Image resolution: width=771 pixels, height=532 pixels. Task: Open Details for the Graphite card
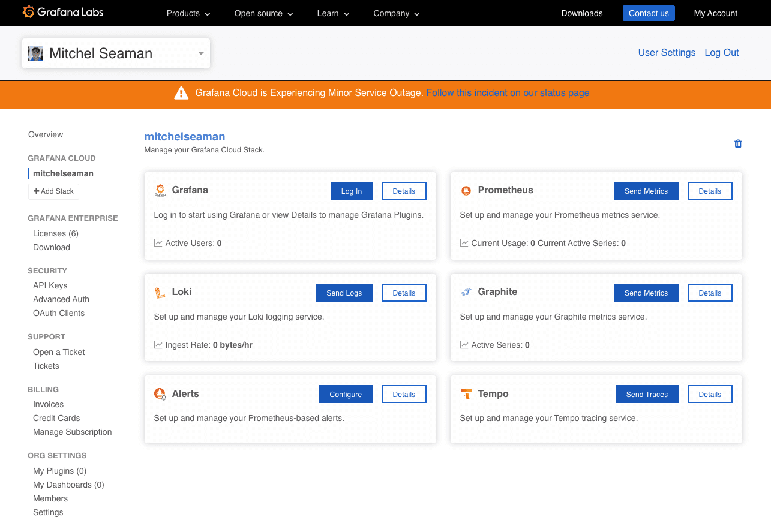click(x=710, y=293)
